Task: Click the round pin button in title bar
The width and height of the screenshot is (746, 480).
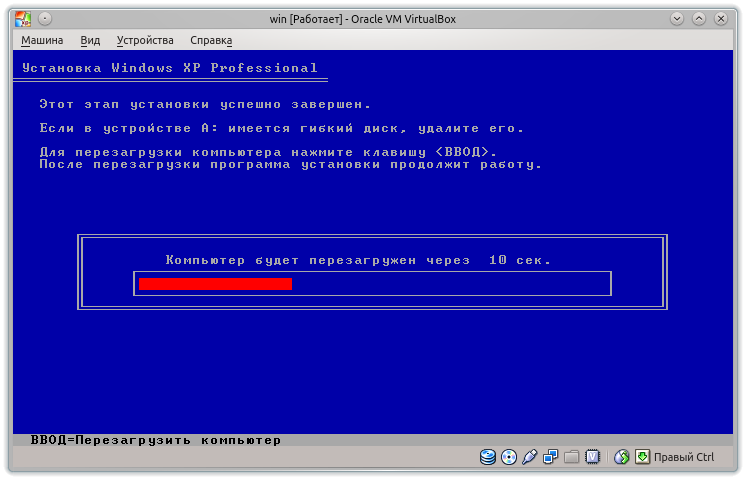Action: (x=45, y=19)
